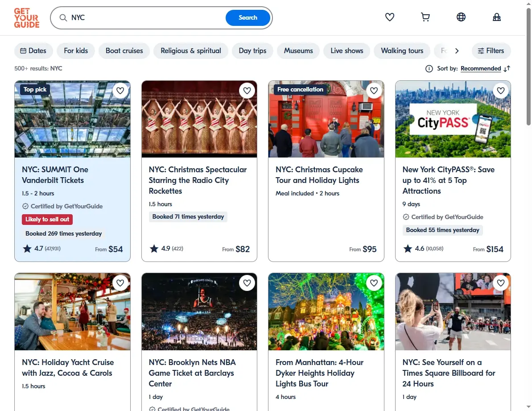This screenshot has height=411, width=532.
Task: Click the certified badge icon on SUMMIT card
Action: click(x=25, y=206)
